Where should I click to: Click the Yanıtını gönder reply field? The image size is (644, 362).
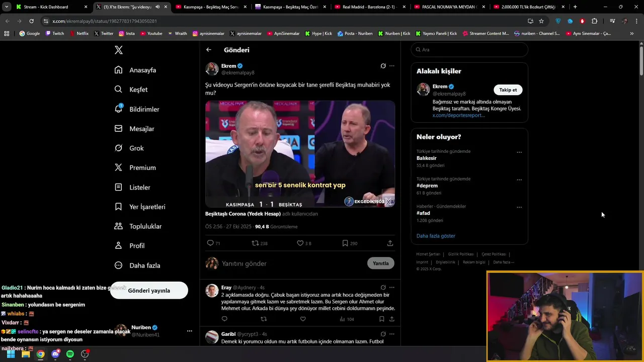point(292,263)
